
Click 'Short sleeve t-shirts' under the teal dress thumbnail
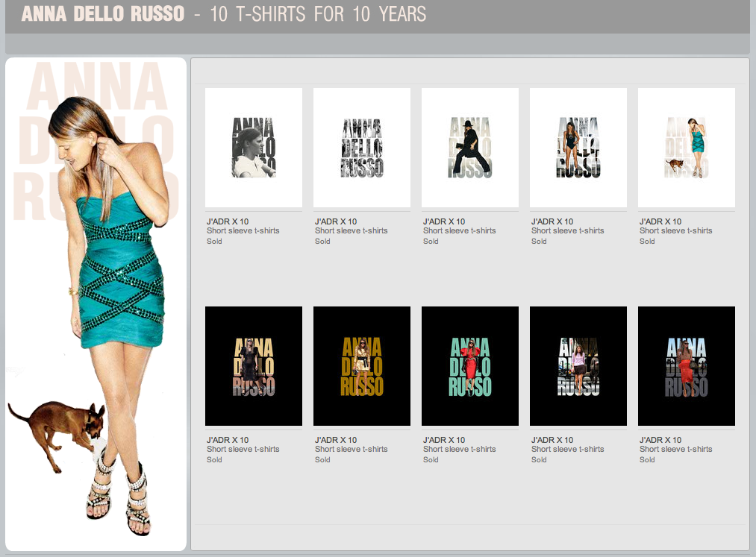click(x=676, y=231)
